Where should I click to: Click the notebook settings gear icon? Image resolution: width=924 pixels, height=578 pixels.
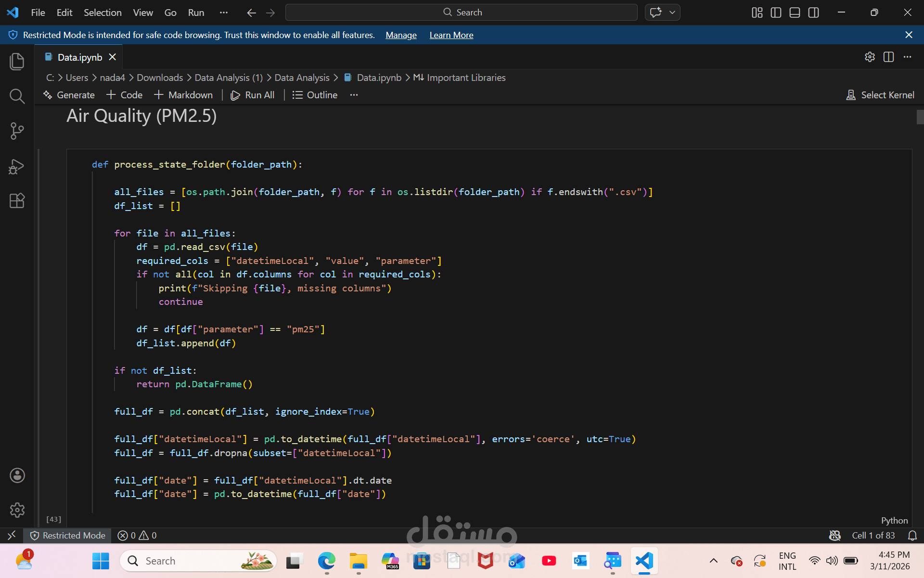coord(870,57)
